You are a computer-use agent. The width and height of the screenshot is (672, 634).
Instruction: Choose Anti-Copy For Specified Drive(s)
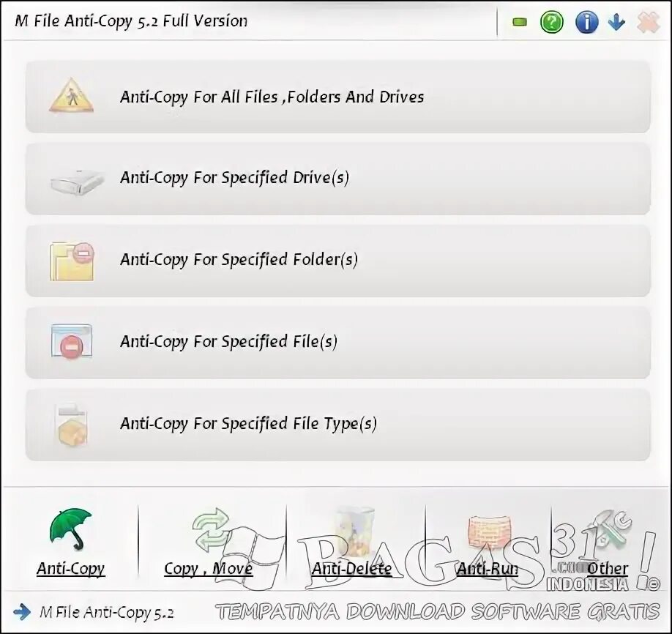(x=338, y=179)
